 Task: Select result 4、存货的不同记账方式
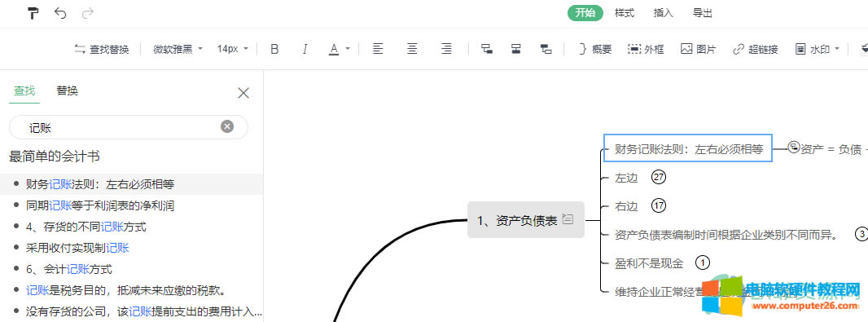132,227
